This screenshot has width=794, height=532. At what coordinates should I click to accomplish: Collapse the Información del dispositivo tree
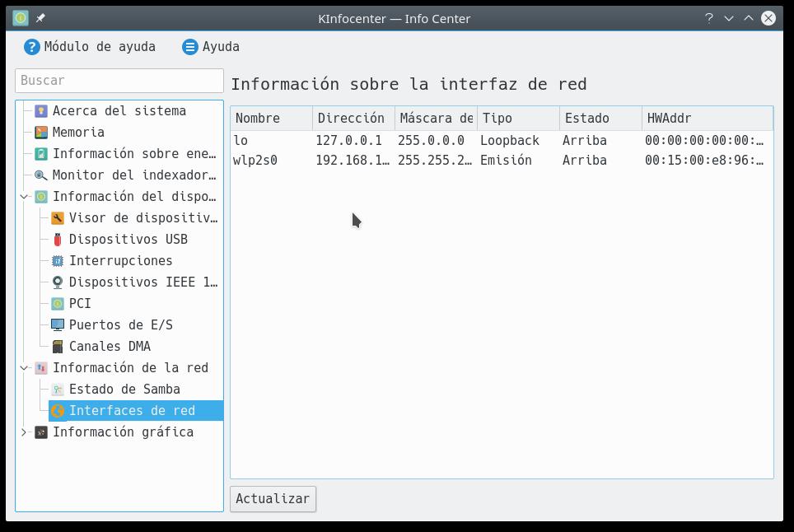(x=24, y=196)
